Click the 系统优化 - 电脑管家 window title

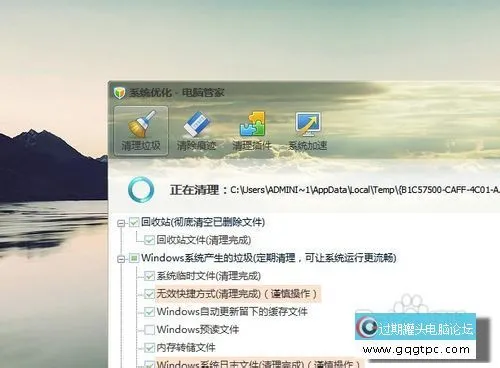(x=177, y=93)
